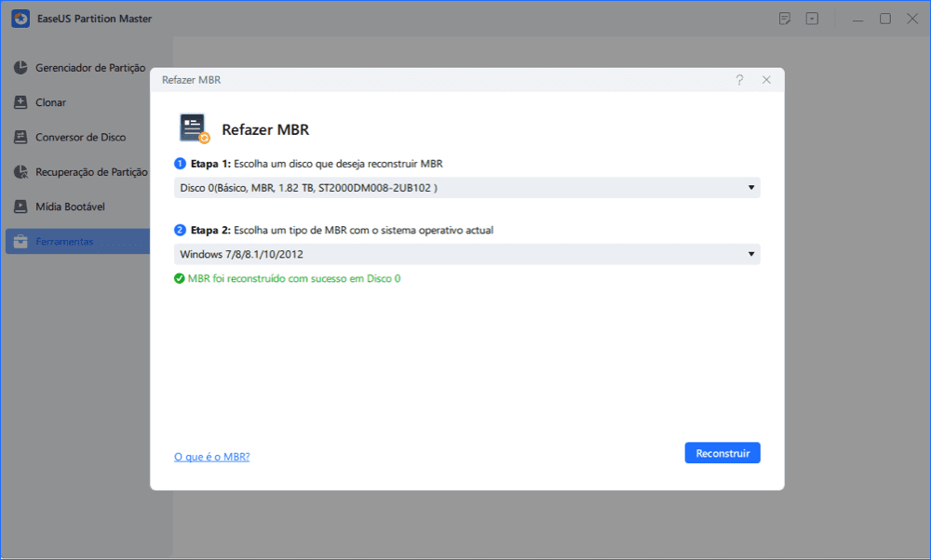The image size is (931, 560).
Task: Click the Conversor de Disco icon
Action: point(20,137)
